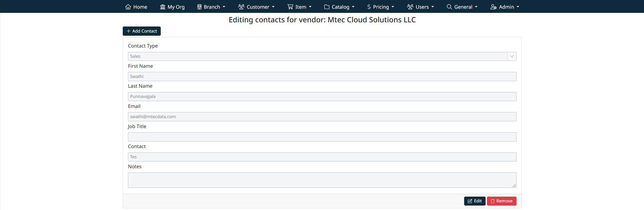Click the Notes text area
The image size is (644, 210).
[322, 180]
